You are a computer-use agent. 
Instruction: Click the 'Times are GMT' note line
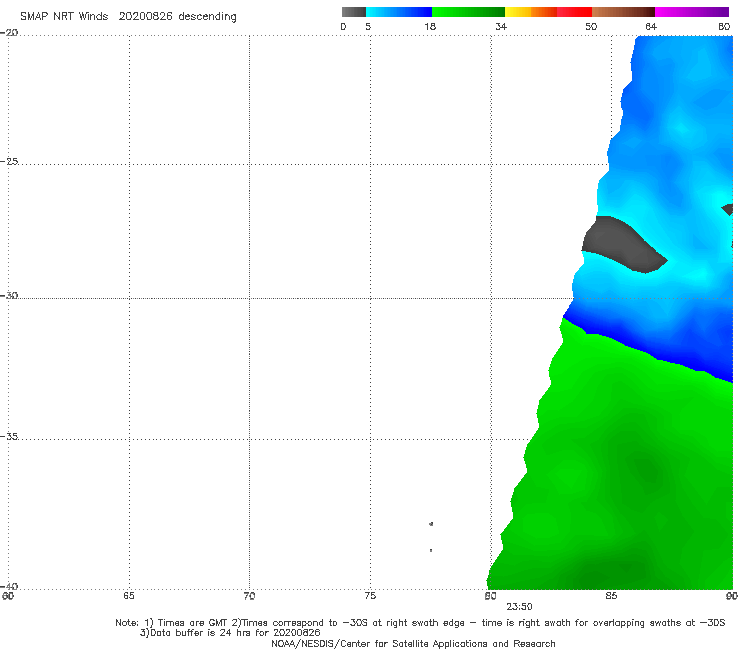pos(420,623)
